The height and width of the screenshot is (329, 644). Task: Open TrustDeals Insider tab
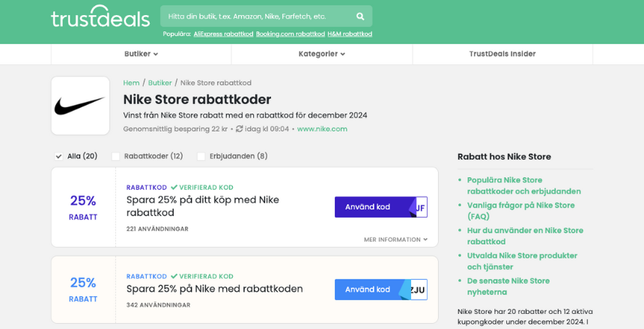click(x=502, y=54)
